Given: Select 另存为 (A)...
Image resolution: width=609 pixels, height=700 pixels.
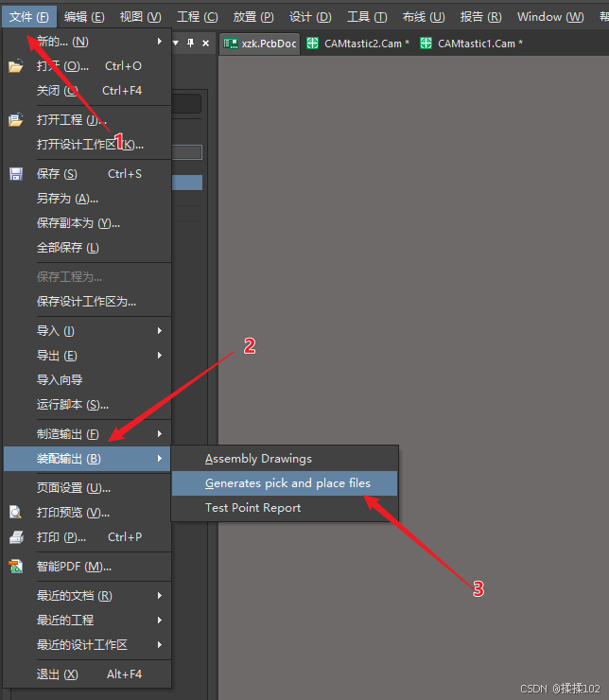Looking at the screenshot, I should (x=87, y=199).
